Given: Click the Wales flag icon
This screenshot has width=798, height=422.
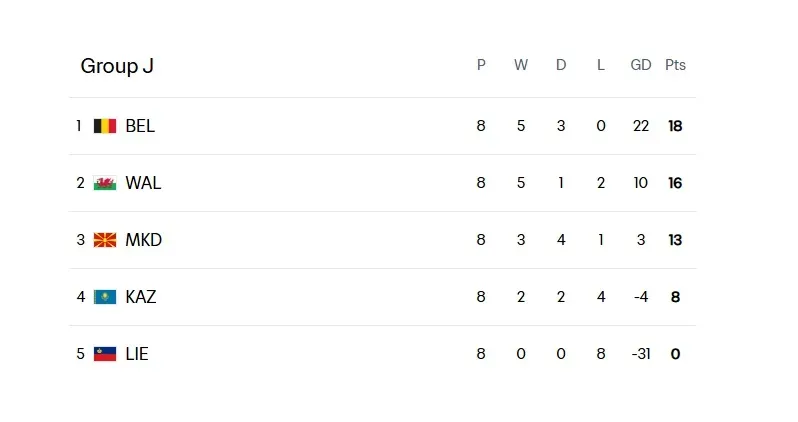Looking at the screenshot, I should 105,183.
